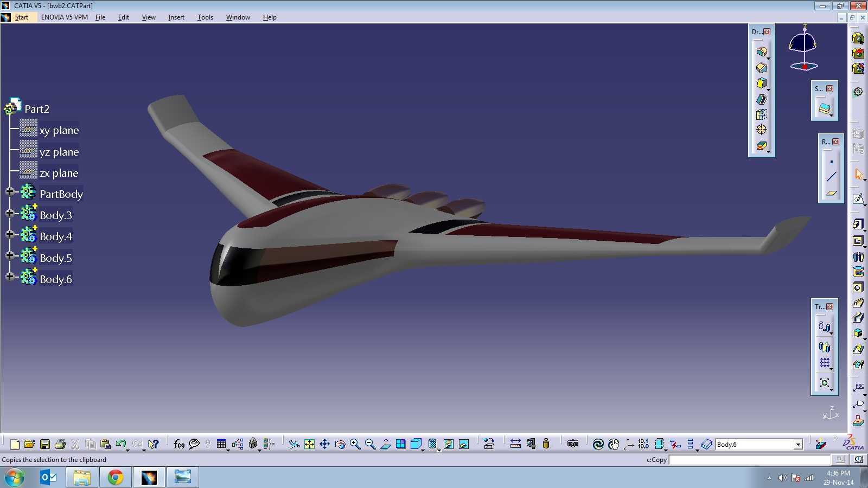
Task: Create Plane in Reference Elements toolbar
Action: click(x=831, y=192)
